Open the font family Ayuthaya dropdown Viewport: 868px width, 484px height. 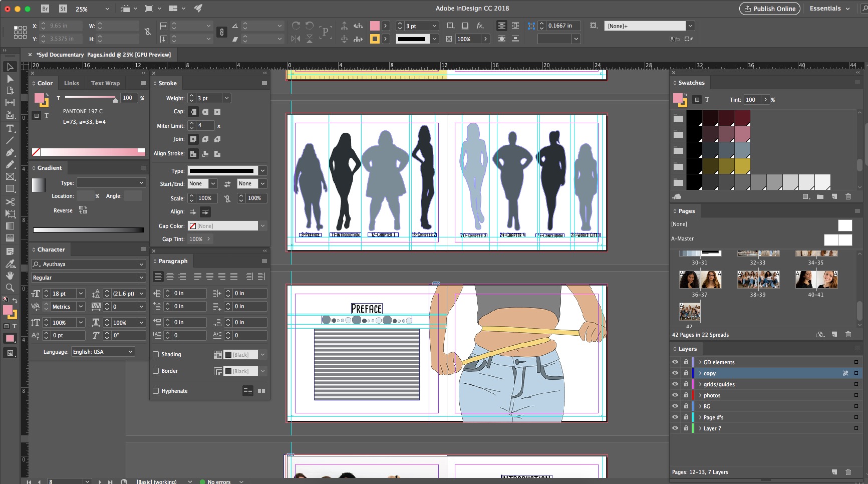point(141,264)
